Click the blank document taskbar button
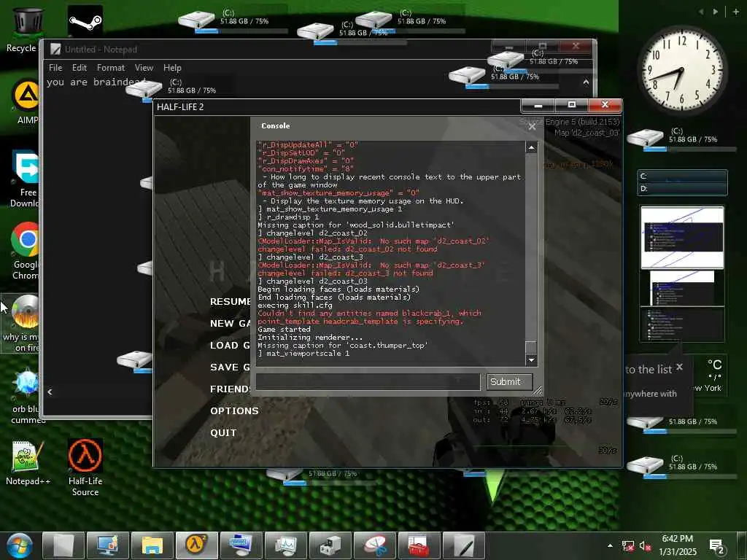The image size is (747, 560). click(63, 545)
